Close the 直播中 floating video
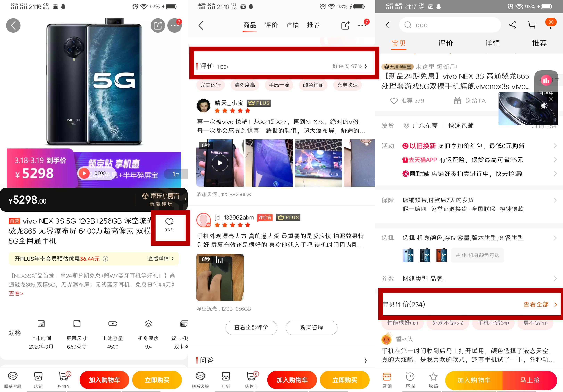563x392 pixels. tap(551, 99)
